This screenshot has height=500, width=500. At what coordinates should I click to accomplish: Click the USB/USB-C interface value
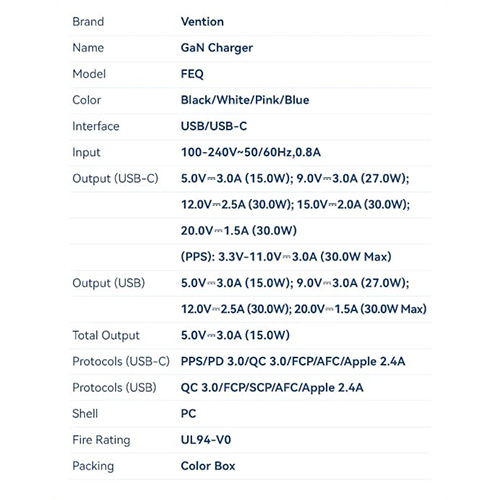(x=214, y=126)
